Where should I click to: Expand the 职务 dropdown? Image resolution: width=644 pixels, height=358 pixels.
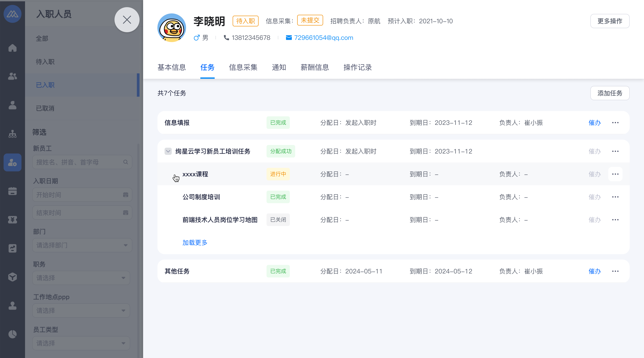coord(81,278)
